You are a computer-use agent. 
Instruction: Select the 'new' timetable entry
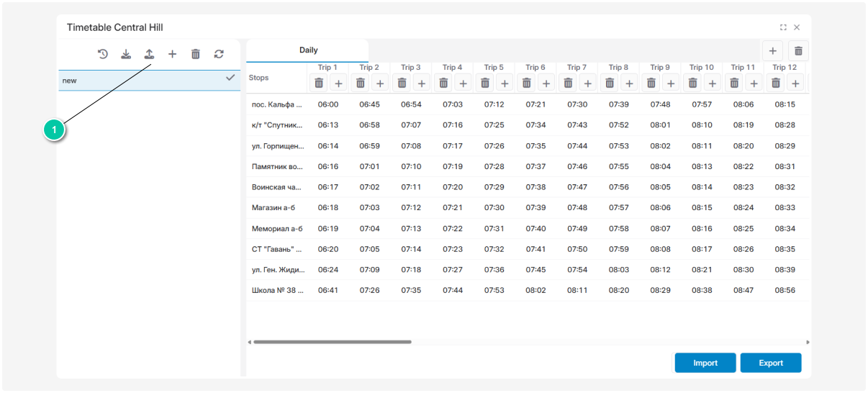point(137,81)
